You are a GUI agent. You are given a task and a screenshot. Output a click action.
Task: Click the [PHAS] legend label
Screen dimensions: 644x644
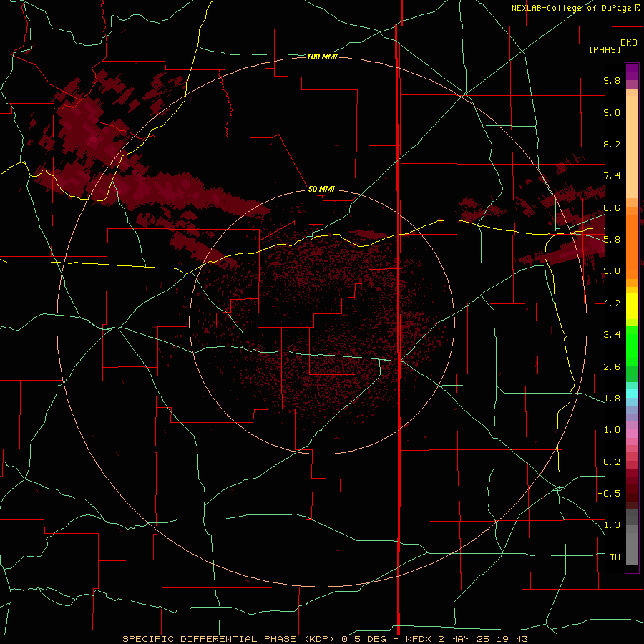click(605, 49)
